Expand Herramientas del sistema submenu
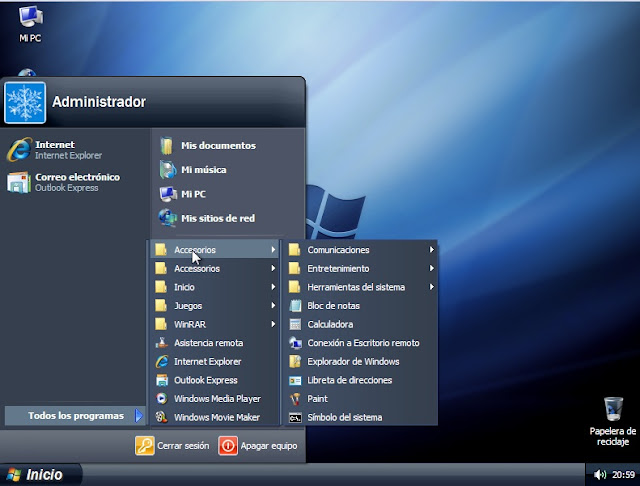The width and height of the screenshot is (640, 486). click(x=361, y=287)
